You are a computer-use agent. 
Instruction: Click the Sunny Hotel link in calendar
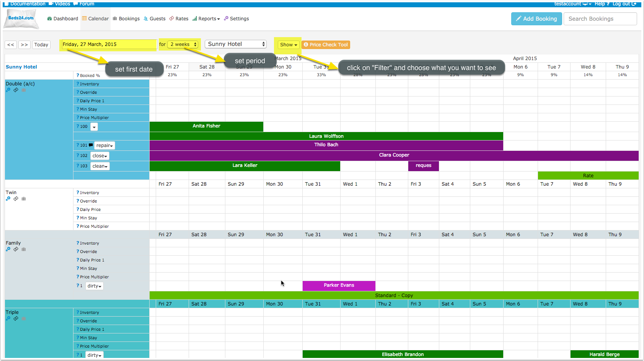point(21,67)
